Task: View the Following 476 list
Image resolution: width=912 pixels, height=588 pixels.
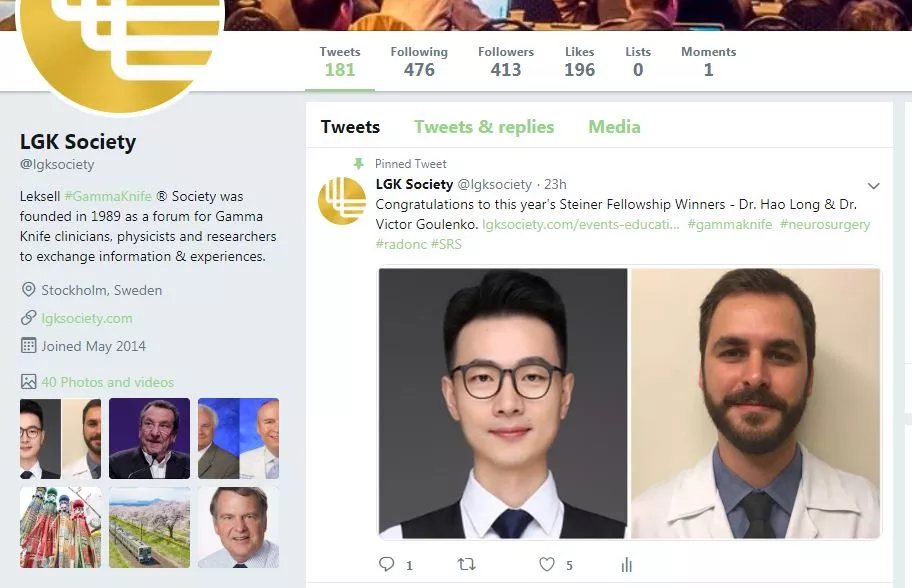Action: tap(419, 61)
